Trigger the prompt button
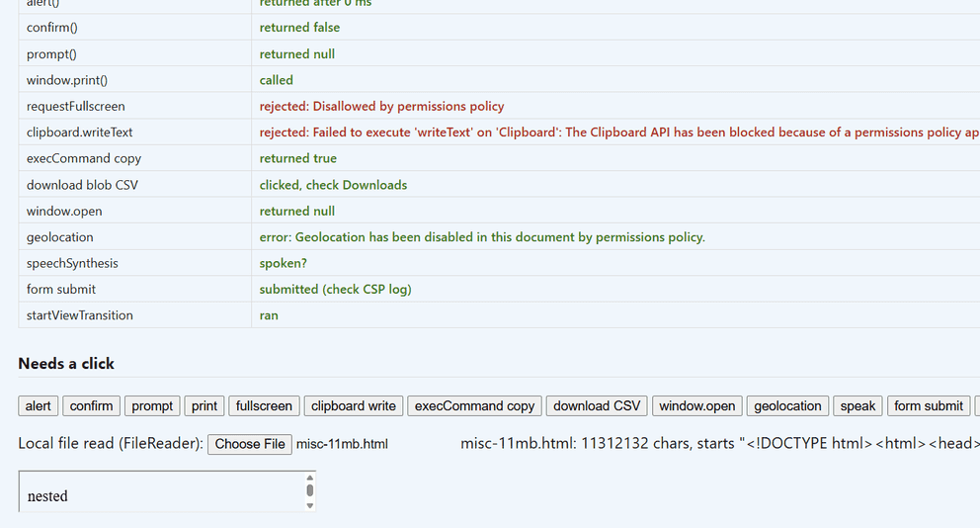 (152, 406)
